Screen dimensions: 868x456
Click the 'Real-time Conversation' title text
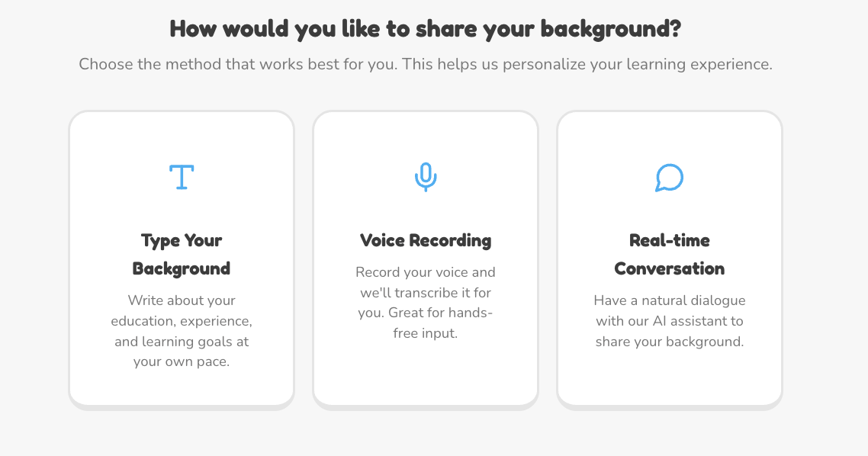[669, 255]
